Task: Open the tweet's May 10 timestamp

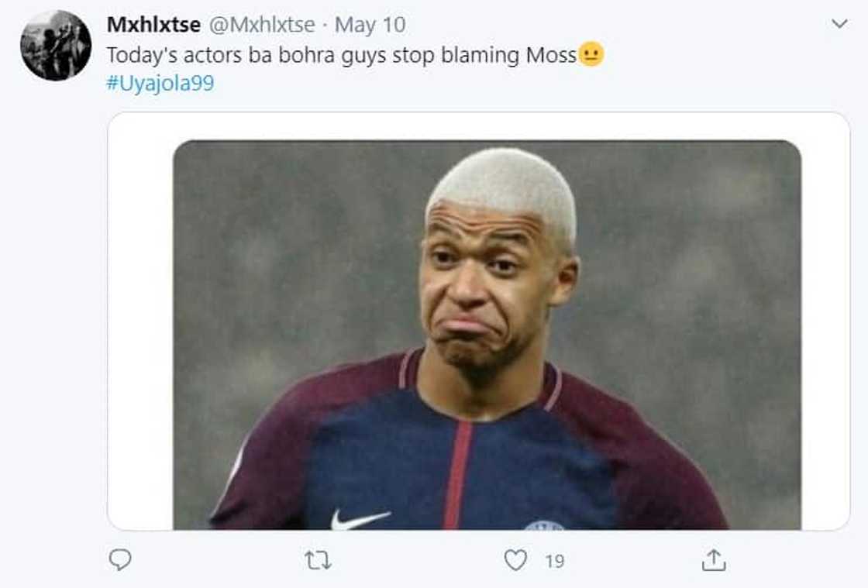Action: (x=370, y=25)
